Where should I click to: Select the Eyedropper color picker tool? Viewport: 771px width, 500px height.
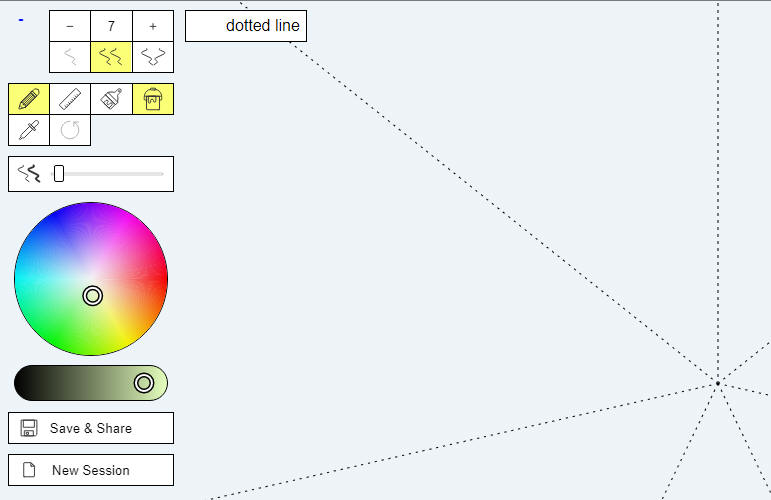point(29,130)
